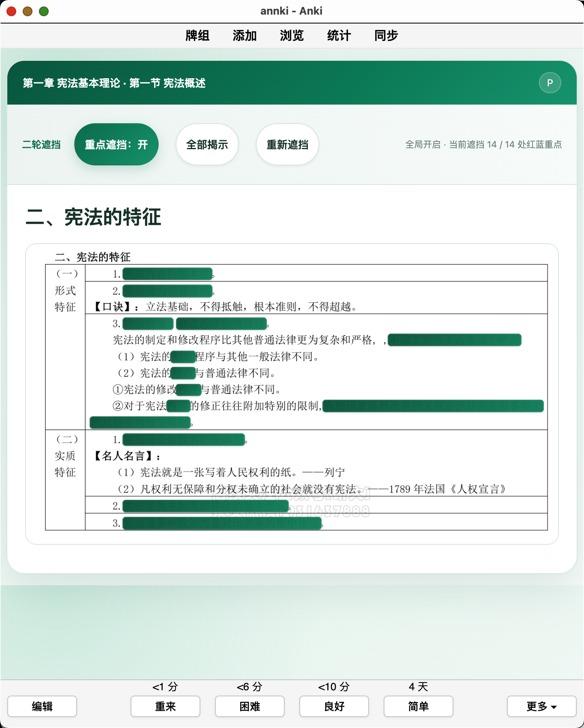Image resolution: width=584 pixels, height=728 pixels.
Task: Reveal all masks with 全部揭示
Action: [x=207, y=144]
